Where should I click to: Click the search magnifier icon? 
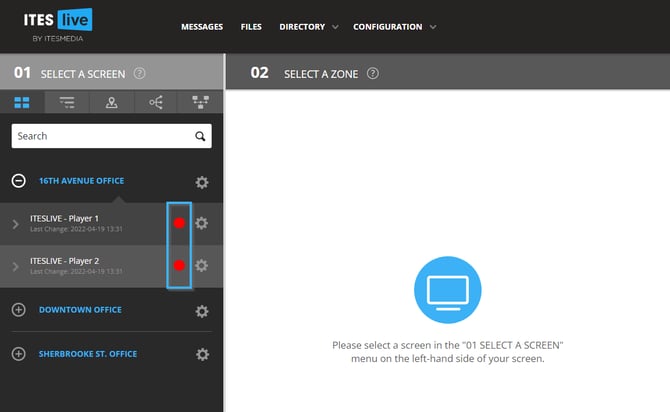pos(200,136)
